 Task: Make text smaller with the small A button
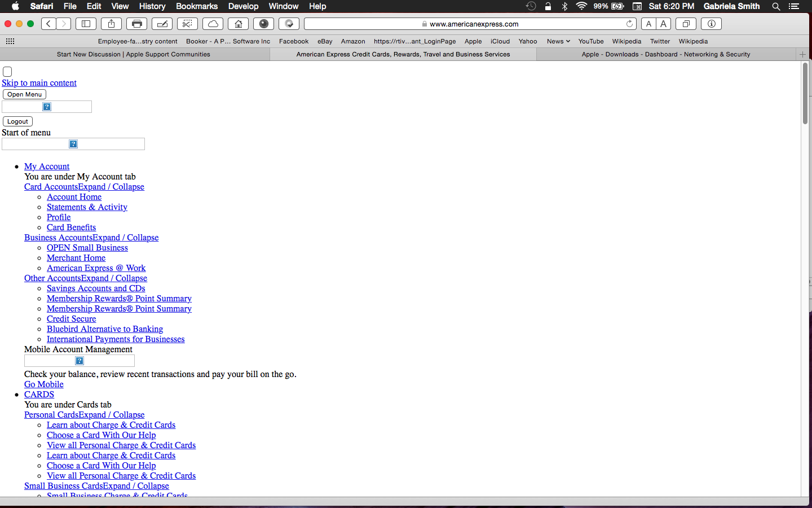648,24
